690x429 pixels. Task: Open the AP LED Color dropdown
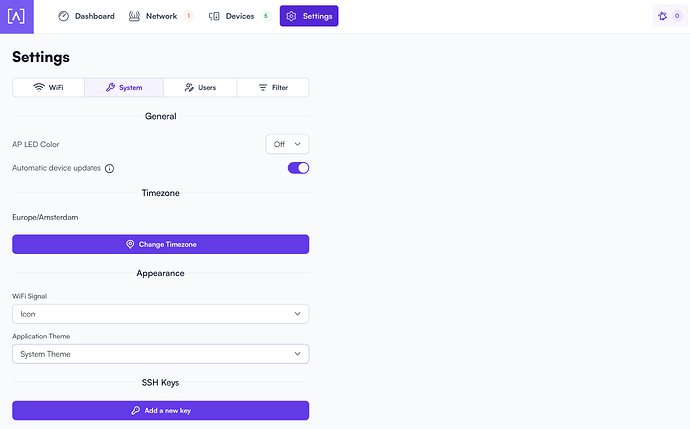coord(287,144)
